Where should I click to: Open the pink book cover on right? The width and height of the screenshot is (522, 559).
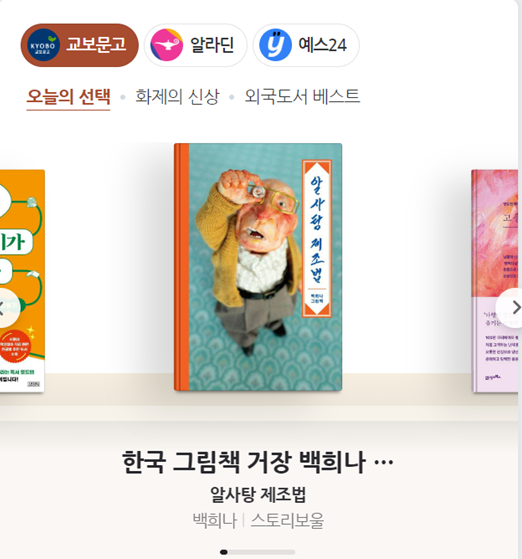tap(495, 281)
